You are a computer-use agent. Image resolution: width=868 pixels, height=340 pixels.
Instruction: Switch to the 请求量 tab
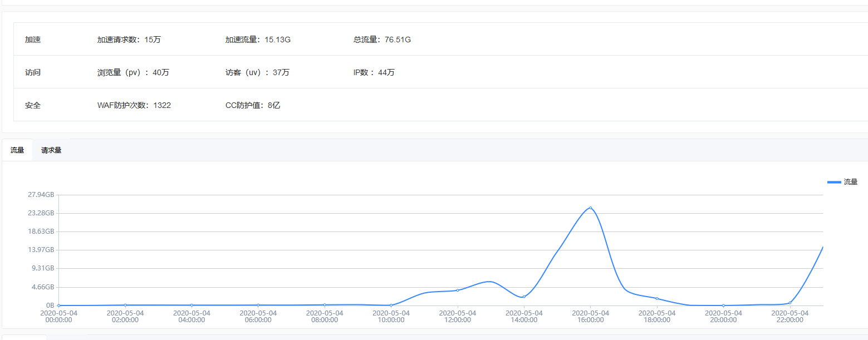pos(51,150)
